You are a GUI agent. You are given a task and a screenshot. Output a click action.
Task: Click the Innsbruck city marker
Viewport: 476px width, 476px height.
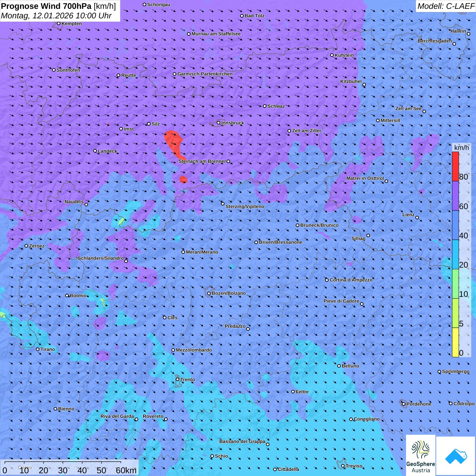(x=219, y=123)
